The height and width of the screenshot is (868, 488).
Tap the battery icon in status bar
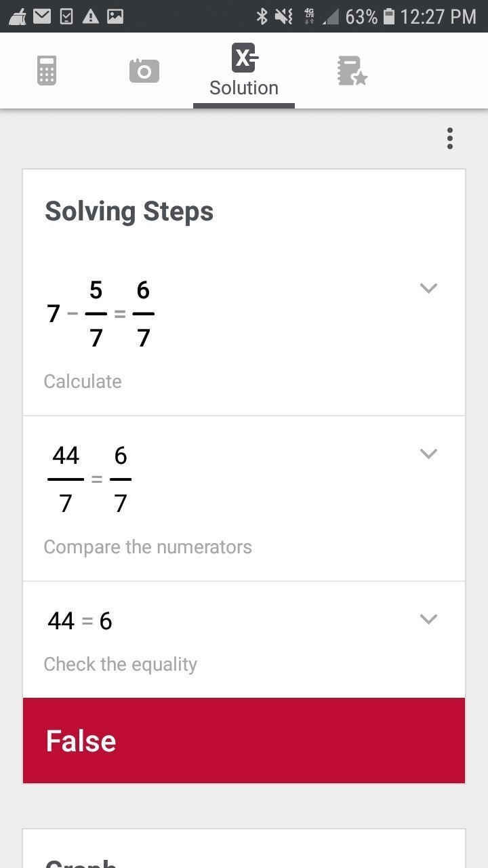389,16
